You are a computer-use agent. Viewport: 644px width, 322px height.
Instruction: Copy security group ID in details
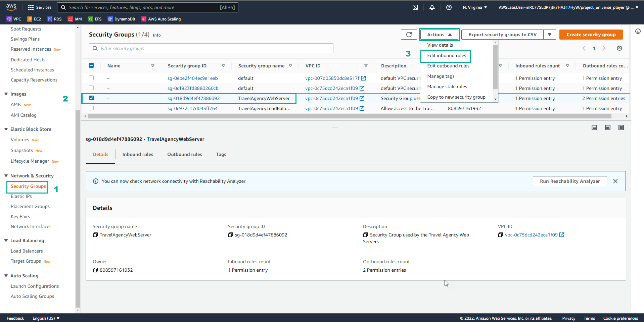click(x=230, y=235)
